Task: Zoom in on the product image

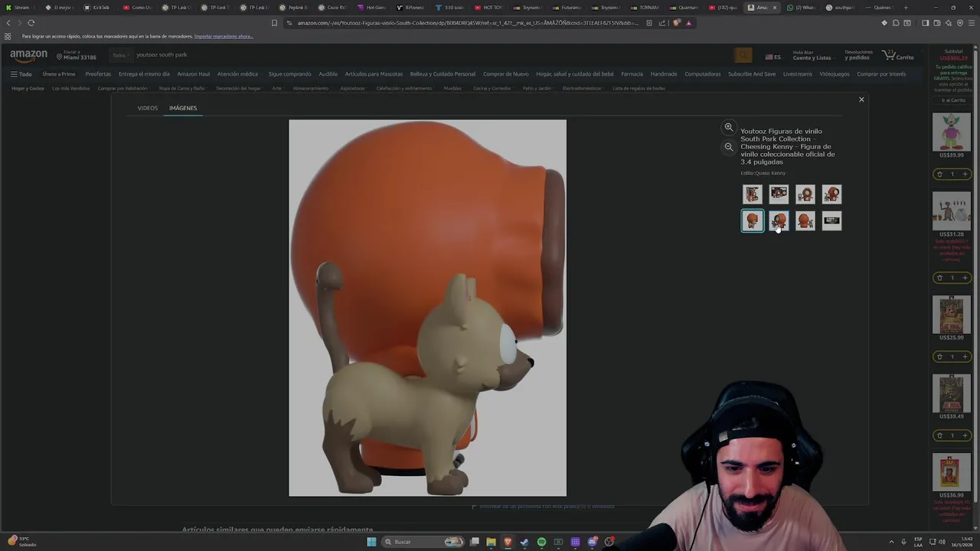Action: (729, 127)
